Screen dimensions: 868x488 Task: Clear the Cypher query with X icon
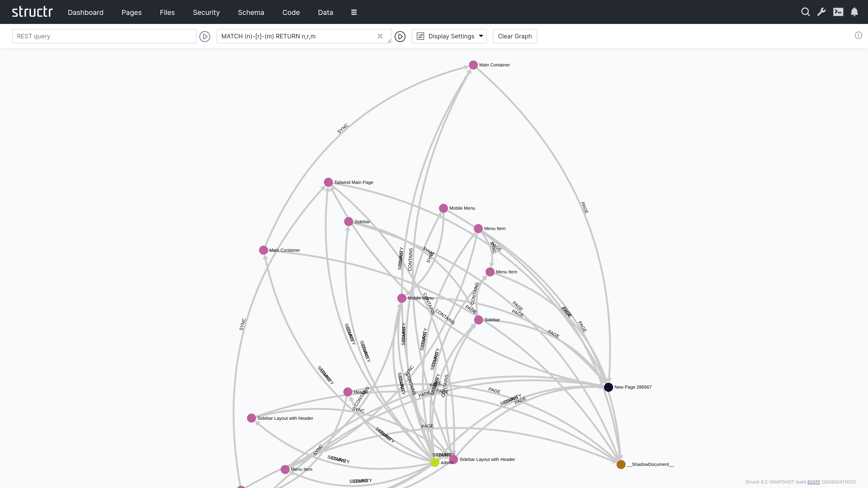tap(380, 36)
